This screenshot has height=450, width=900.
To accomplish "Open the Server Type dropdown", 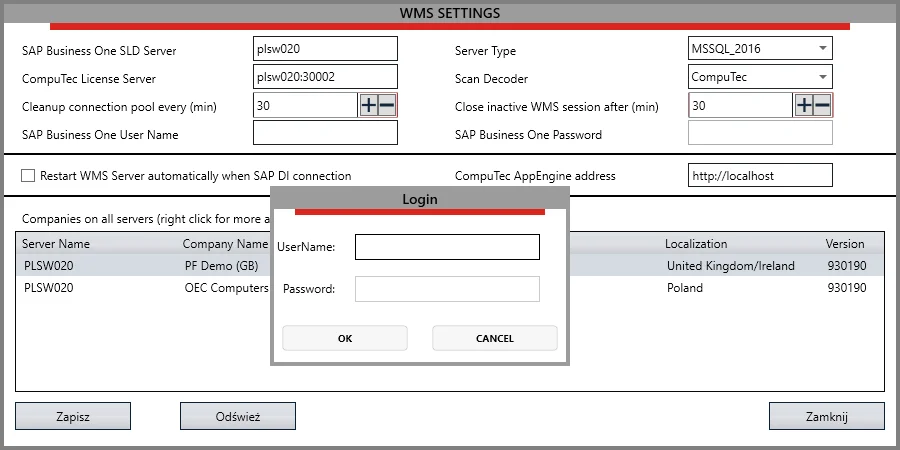I will click(760, 48).
